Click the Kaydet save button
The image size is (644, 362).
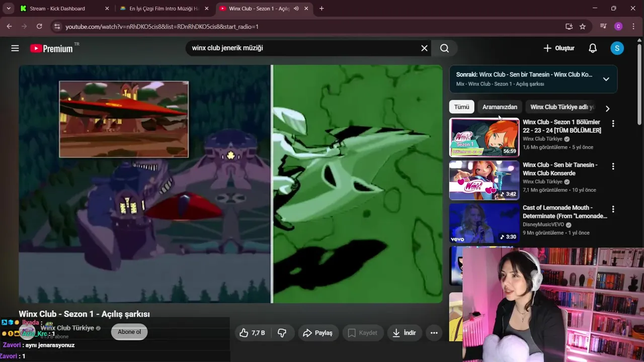click(362, 333)
